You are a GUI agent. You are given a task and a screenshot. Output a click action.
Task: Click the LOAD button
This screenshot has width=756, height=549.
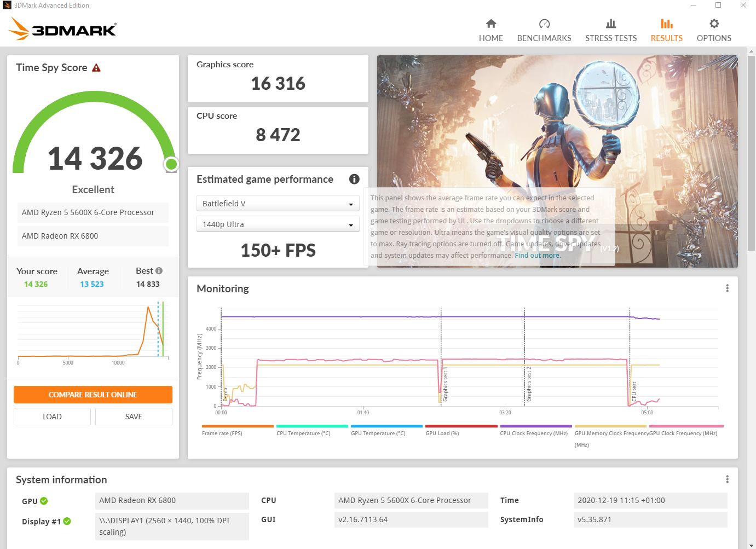coord(52,417)
